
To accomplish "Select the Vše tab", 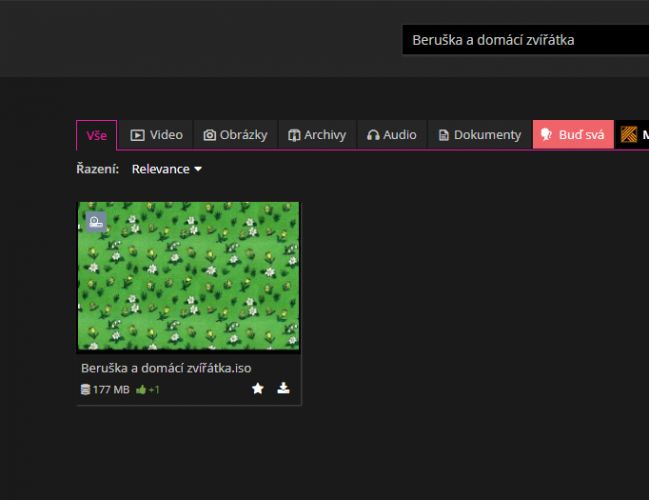I will [96, 135].
